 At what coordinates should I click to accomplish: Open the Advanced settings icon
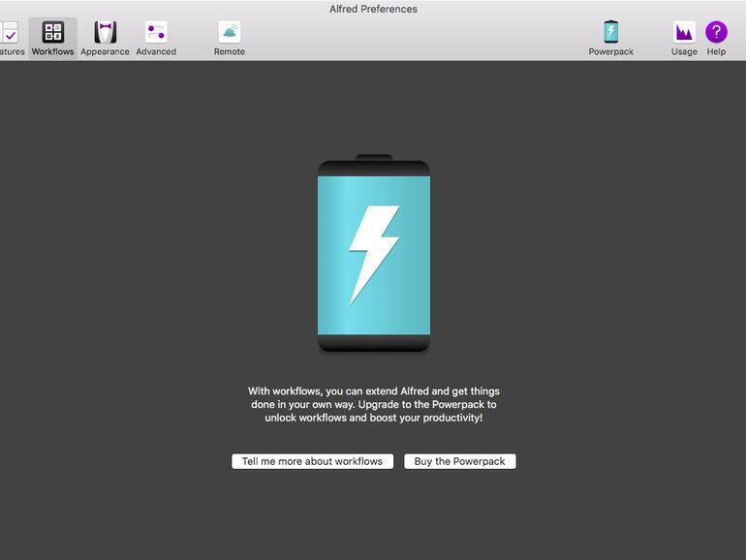pyautogui.click(x=156, y=32)
